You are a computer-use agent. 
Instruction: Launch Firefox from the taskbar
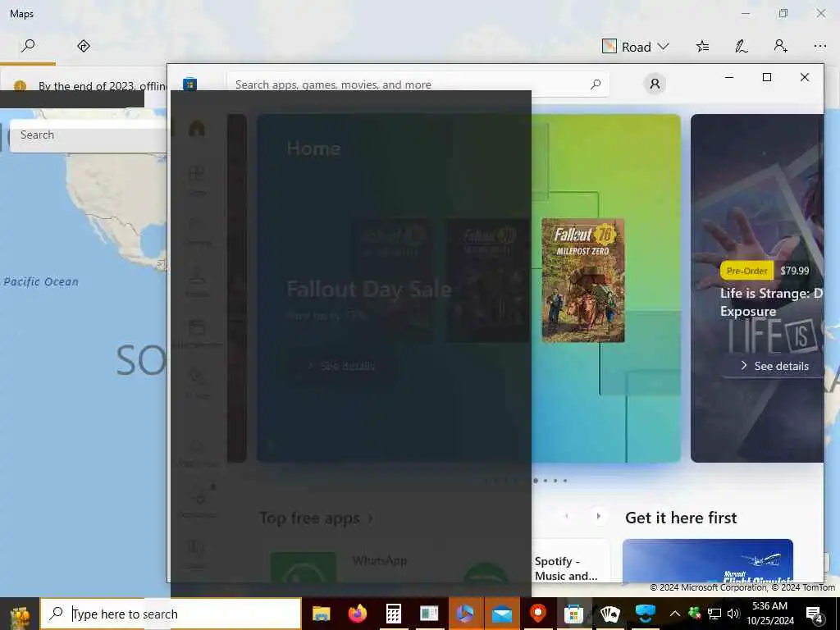pos(358,614)
